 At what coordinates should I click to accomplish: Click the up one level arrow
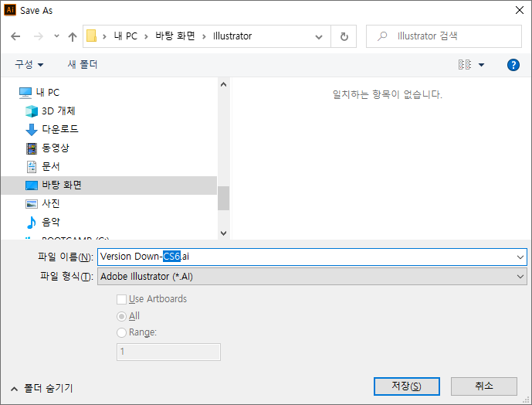click(73, 36)
